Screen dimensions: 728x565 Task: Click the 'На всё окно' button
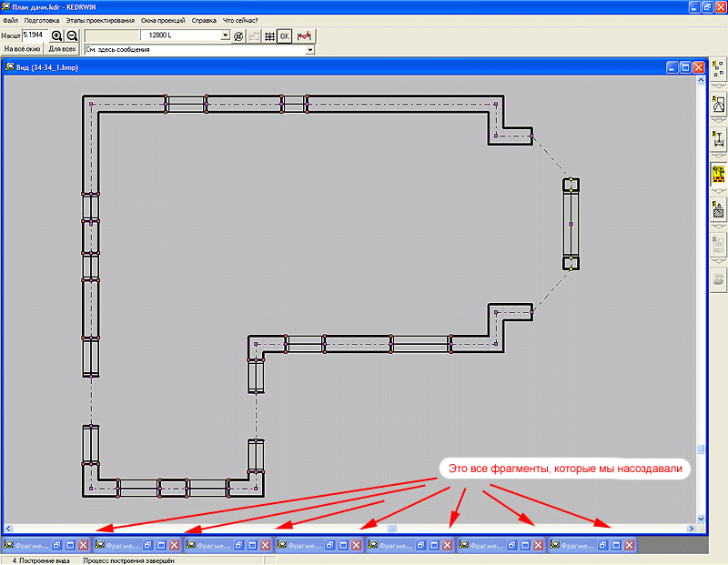click(x=22, y=49)
